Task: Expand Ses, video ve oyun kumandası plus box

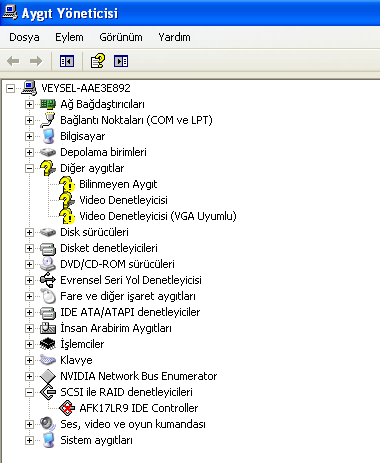Action: click(29, 424)
